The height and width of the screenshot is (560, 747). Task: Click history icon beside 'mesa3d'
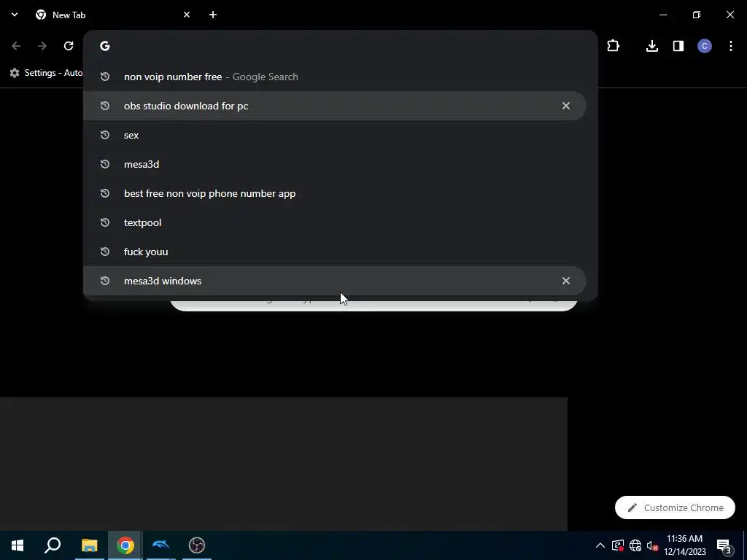click(x=105, y=164)
